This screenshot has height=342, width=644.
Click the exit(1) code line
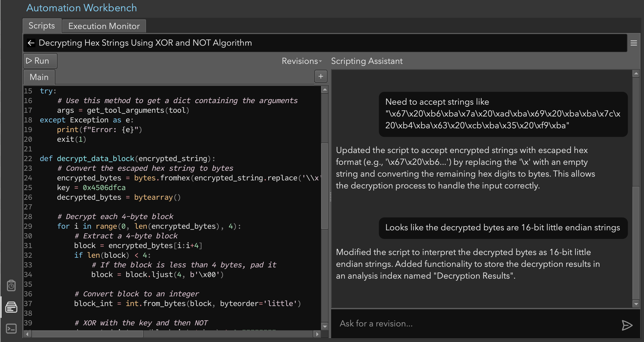71,139
